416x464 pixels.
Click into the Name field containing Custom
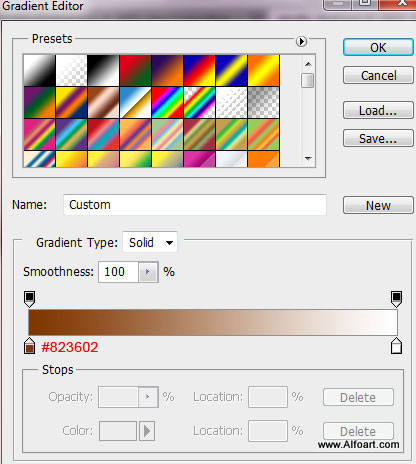coord(195,205)
